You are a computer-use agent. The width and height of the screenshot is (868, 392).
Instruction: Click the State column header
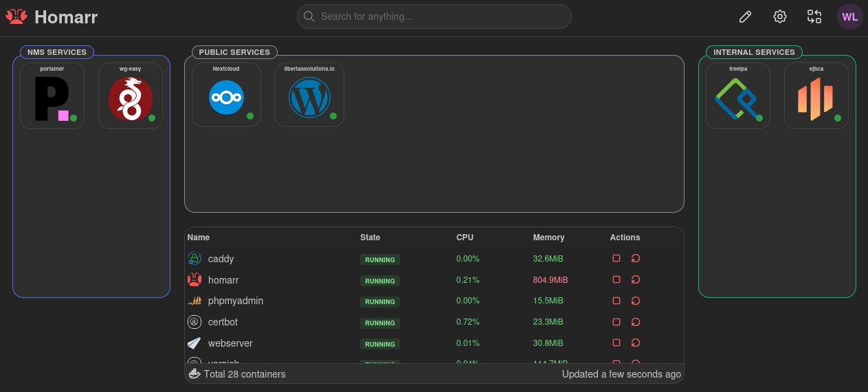click(370, 238)
